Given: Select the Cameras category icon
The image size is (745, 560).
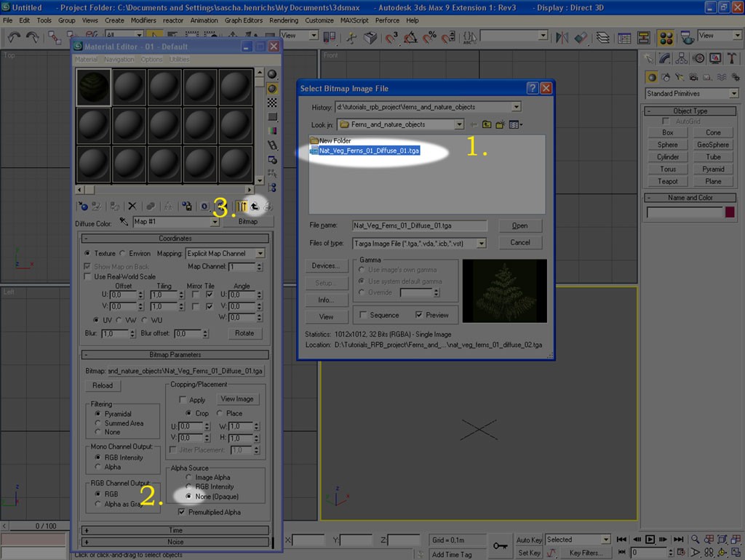Looking at the screenshot, I should click(x=693, y=77).
